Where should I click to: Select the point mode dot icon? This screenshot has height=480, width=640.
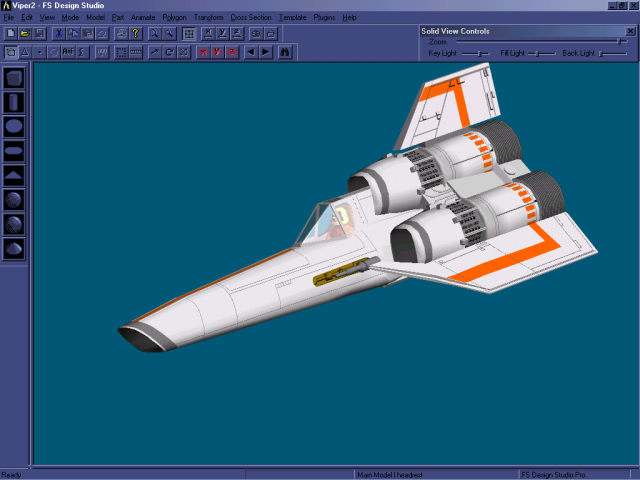[39, 52]
